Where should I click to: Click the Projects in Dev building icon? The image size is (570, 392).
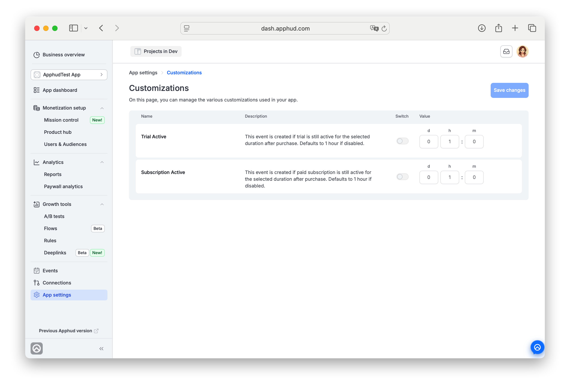click(x=138, y=51)
